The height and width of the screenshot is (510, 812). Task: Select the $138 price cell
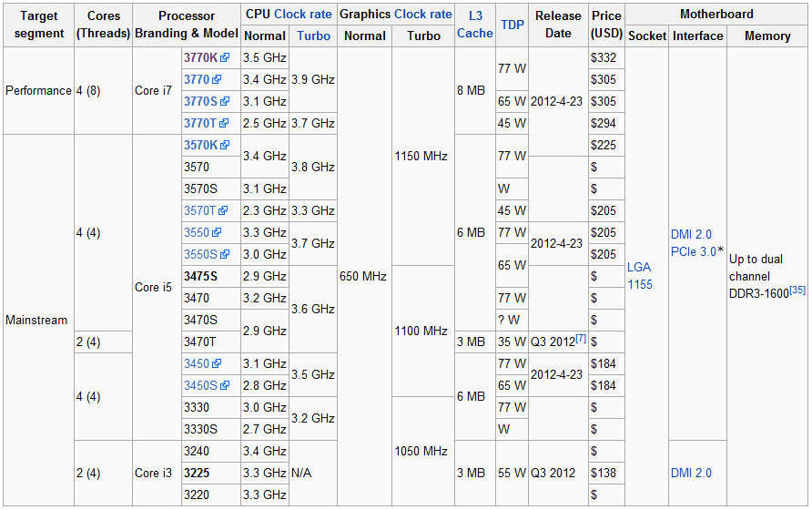tap(606, 473)
